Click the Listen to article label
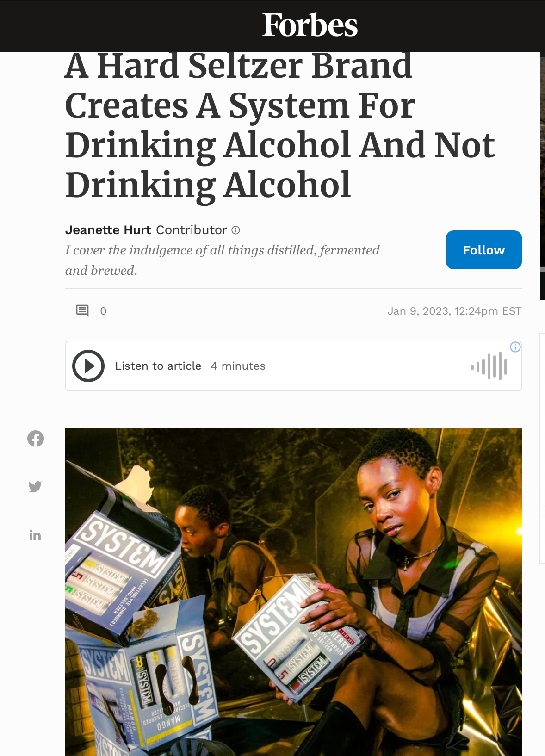545x756 pixels. (158, 366)
